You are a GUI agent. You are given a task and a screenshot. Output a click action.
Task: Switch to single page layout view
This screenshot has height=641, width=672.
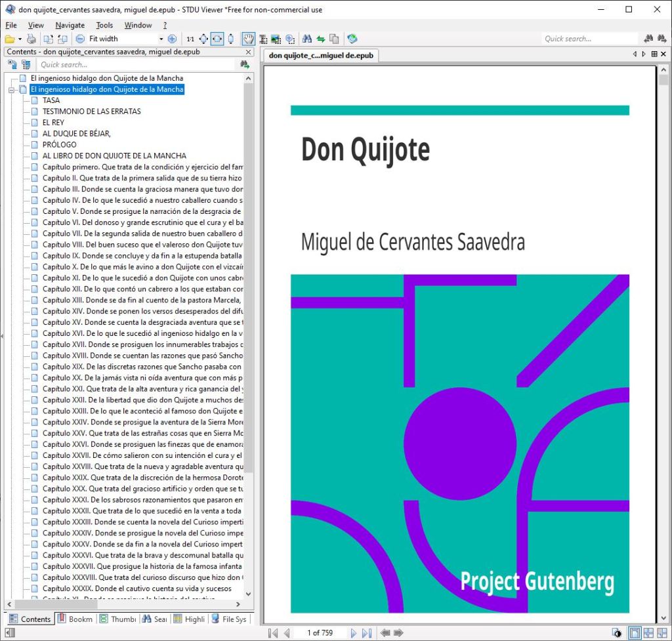tap(635, 633)
